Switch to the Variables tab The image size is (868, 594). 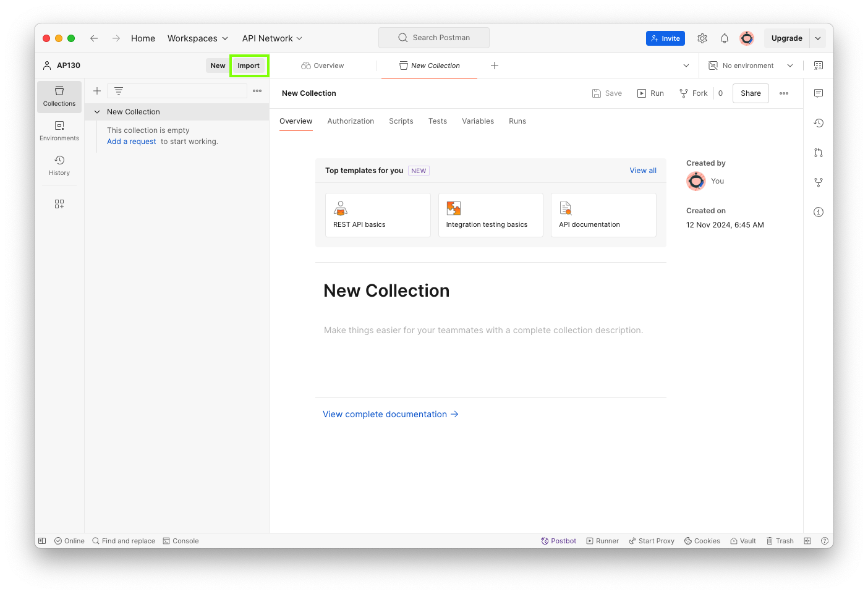pyautogui.click(x=478, y=121)
